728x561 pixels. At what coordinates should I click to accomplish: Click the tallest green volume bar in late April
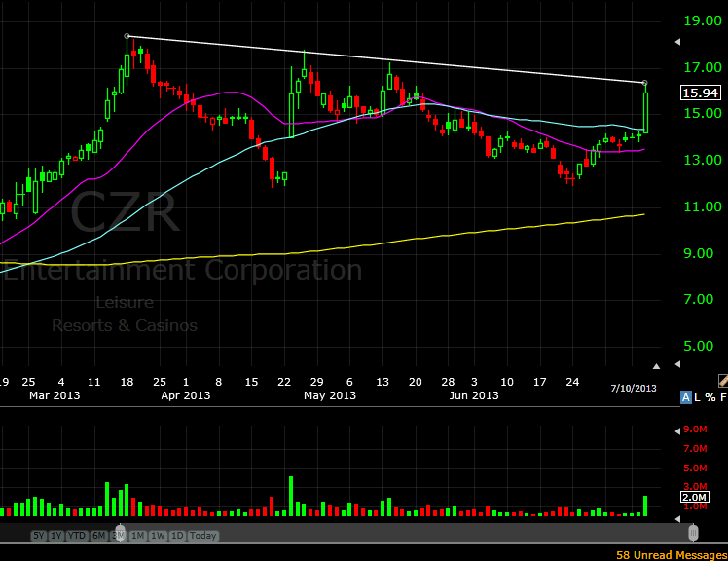point(291,496)
